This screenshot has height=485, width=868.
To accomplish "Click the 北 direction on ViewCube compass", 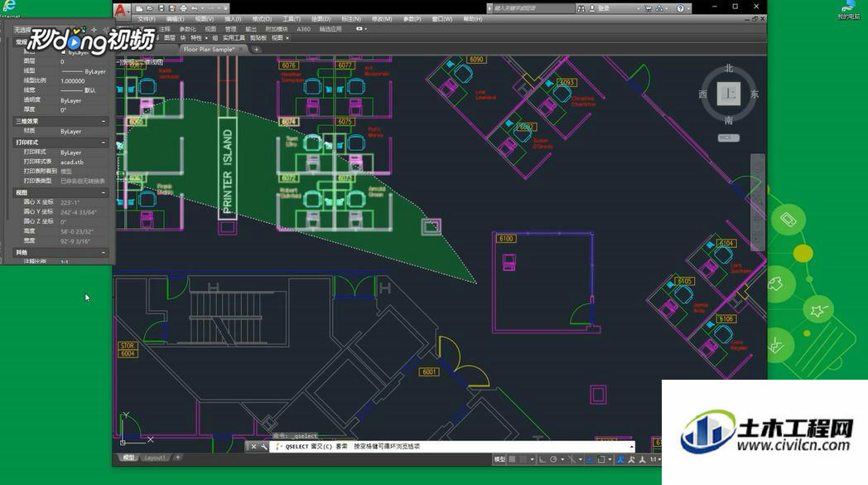I will (729, 68).
